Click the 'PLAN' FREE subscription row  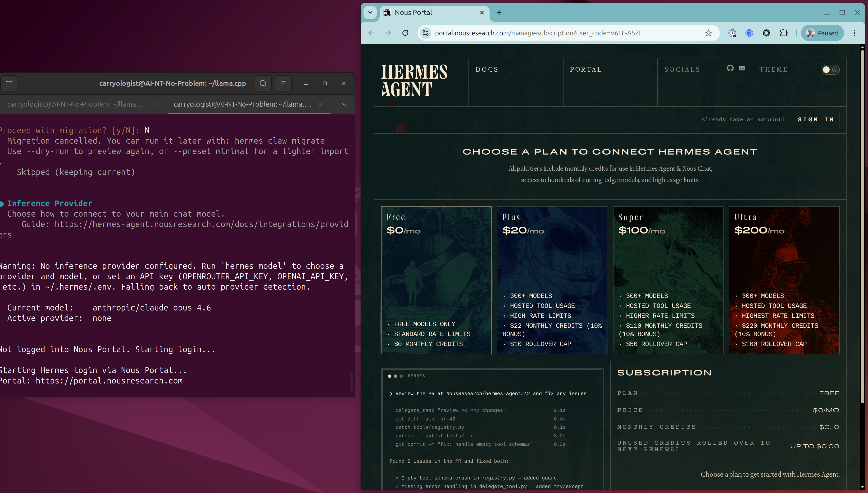coord(728,393)
